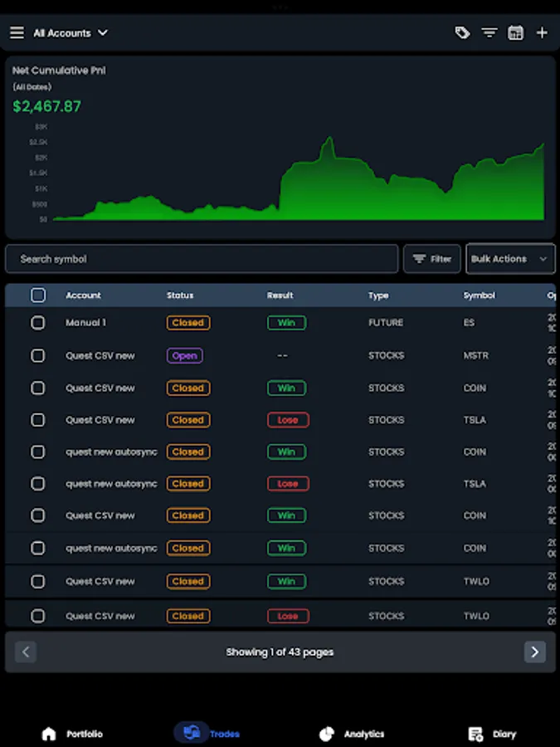Check first quest new autosync COIN row

click(38, 452)
